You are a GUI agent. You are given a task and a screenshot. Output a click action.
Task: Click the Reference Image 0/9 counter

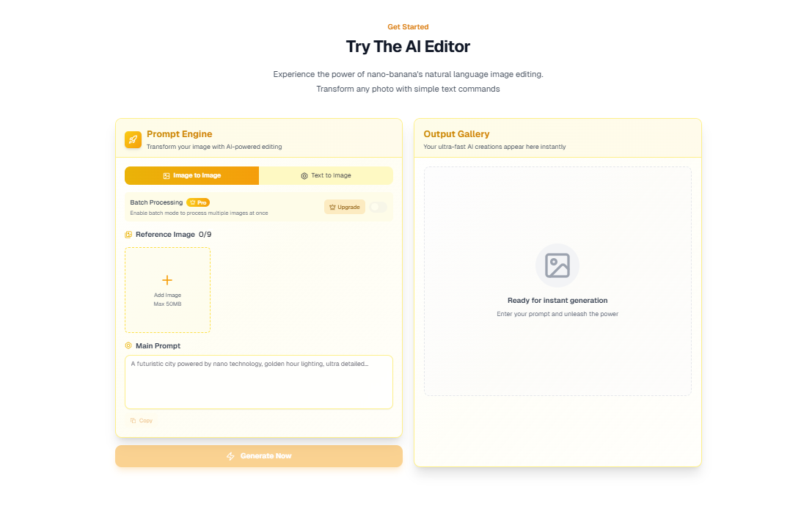(x=205, y=235)
